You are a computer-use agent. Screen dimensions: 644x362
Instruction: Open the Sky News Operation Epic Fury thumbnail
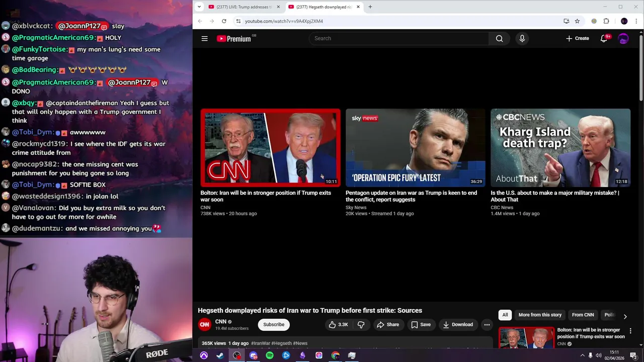[415, 148]
